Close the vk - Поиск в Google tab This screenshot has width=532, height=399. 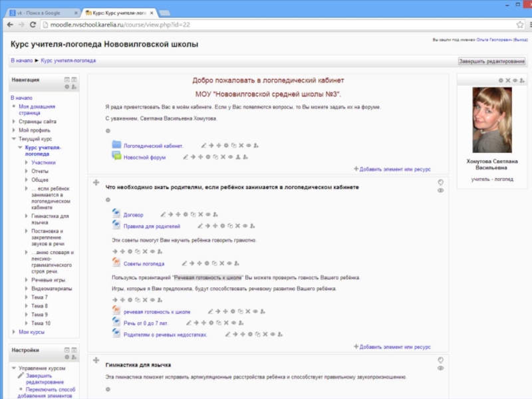coord(76,13)
